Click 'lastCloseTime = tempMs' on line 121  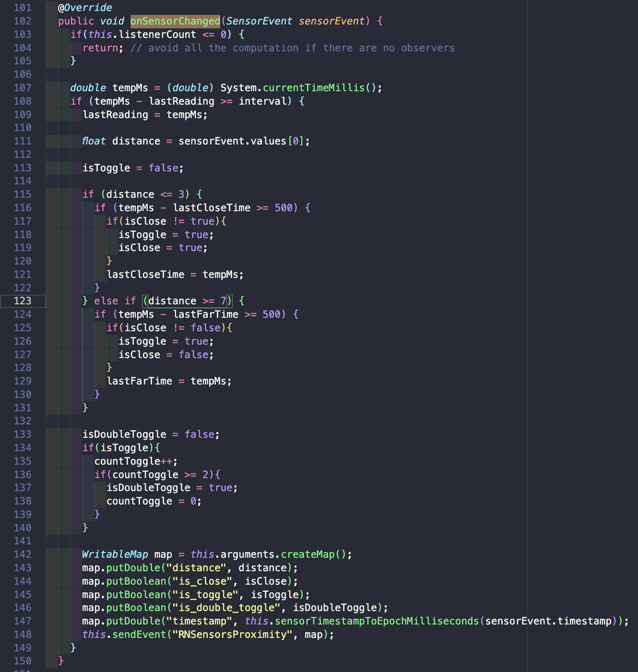[x=173, y=275]
